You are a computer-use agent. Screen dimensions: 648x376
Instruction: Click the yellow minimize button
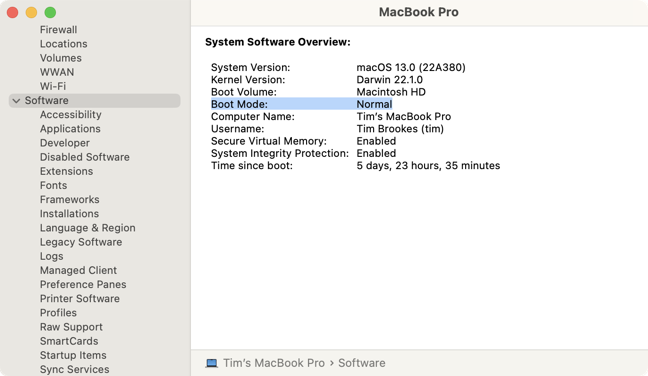pos(31,12)
